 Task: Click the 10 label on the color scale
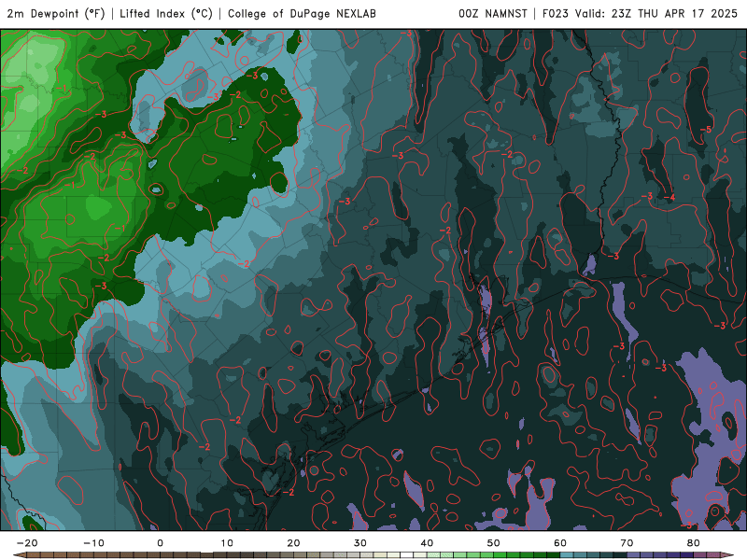pyautogui.click(x=227, y=543)
